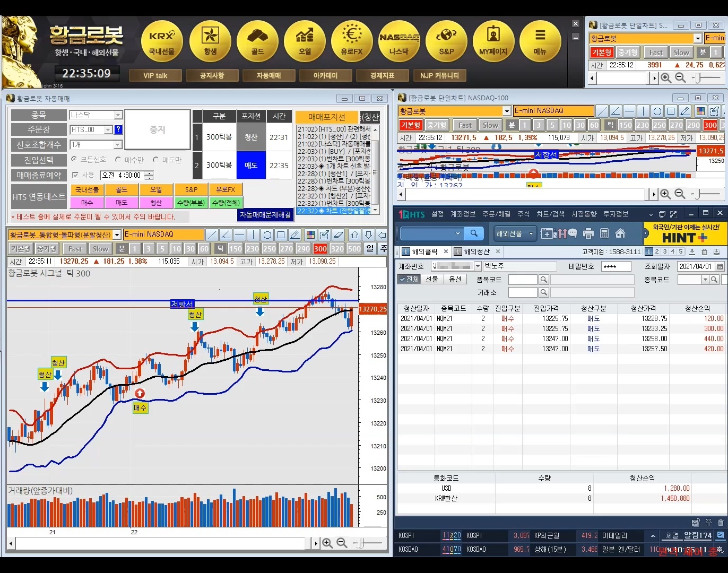Open the 주문/체결 menu in 1QHTS
728x573 pixels.
pos(496,214)
